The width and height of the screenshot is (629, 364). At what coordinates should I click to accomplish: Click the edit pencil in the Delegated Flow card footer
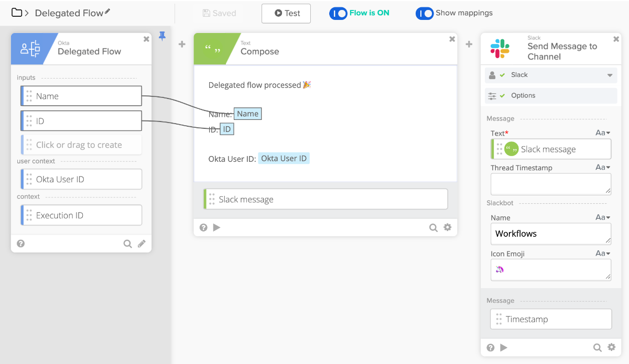click(x=142, y=244)
